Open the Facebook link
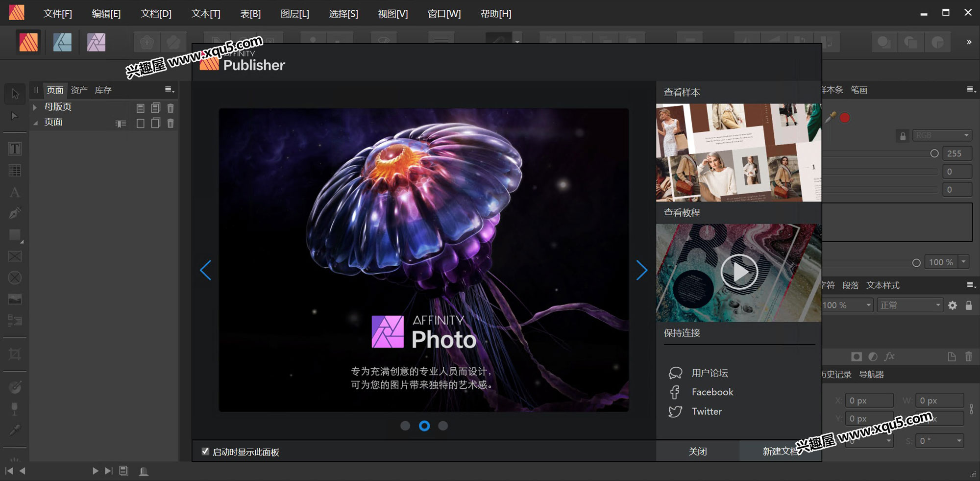The width and height of the screenshot is (980, 481). [x=712, y=392]
